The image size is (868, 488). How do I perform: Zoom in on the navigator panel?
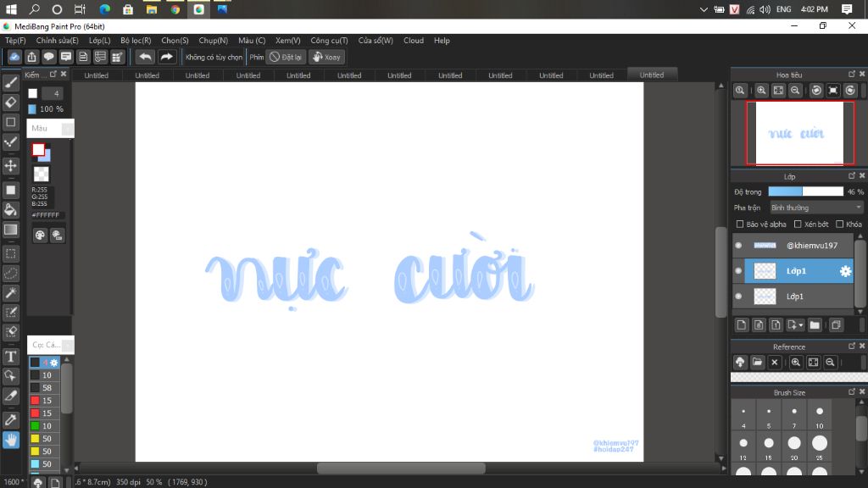[x=761, y=91]
